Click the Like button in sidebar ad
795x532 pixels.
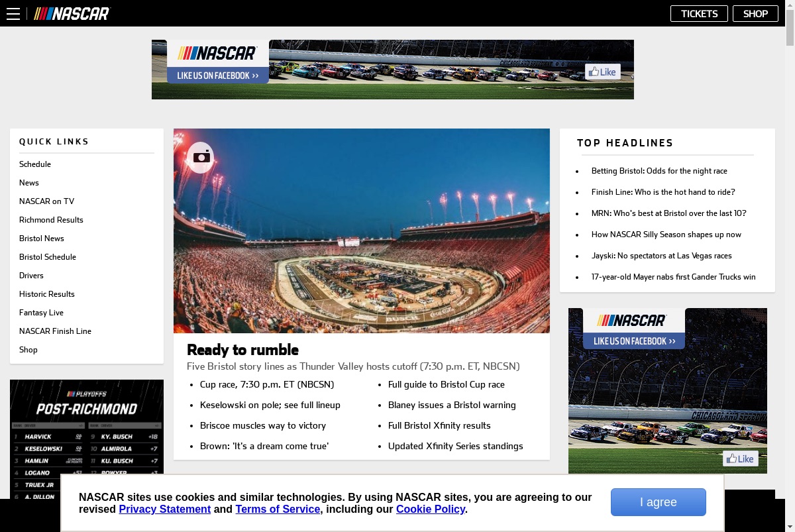(740, 458)
